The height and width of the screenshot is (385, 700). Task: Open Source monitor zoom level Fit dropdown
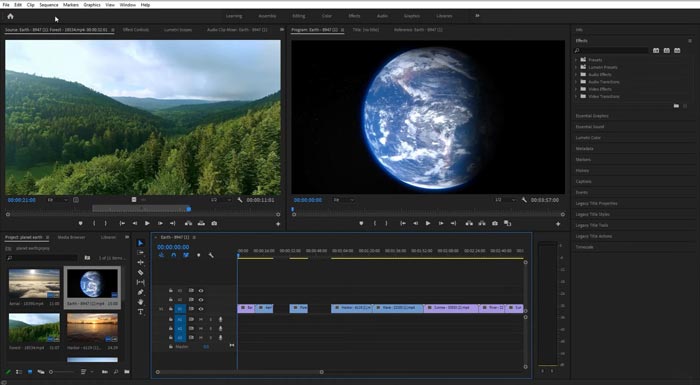[58, 200]
